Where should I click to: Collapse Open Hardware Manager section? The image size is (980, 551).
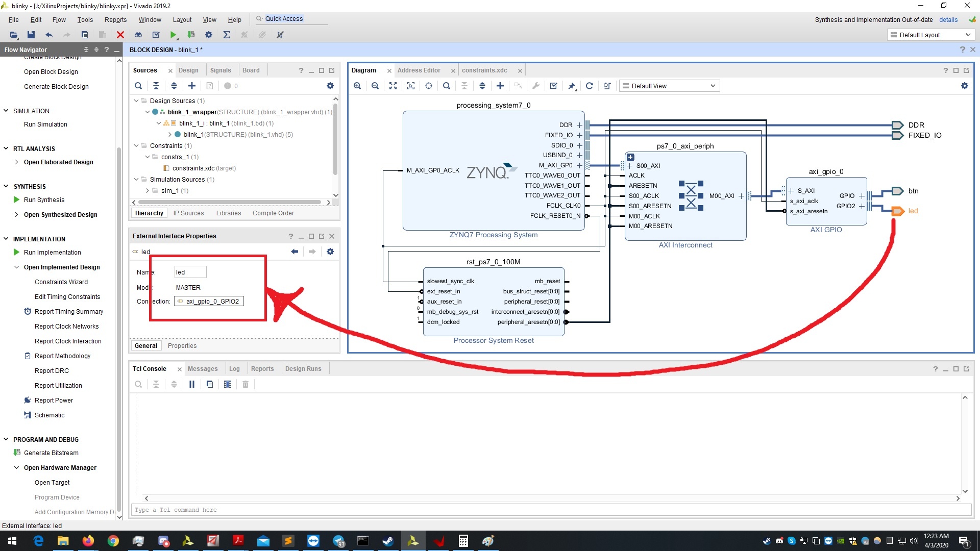coord(17,468)
